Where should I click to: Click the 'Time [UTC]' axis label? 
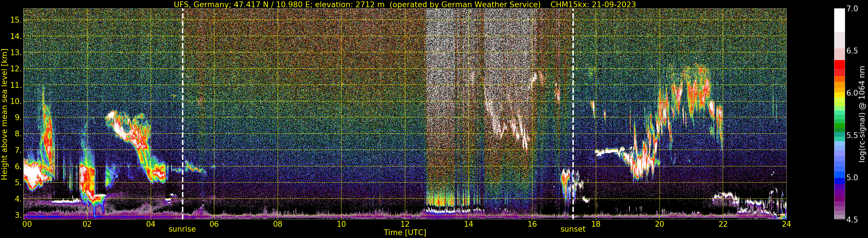[x=405, y=232]
